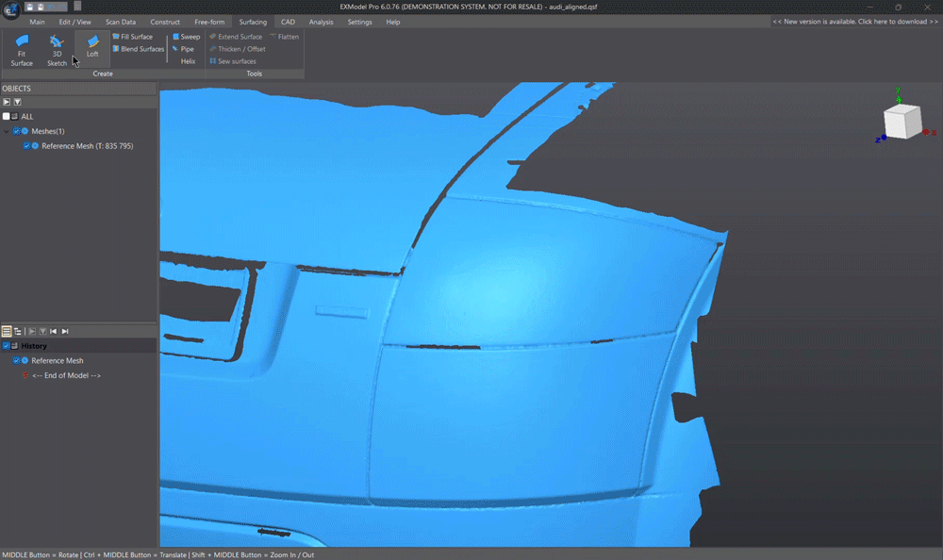Viewport: 943px width, 560px height.
Task: Open the quick access toolbar dropdown
Action: pos(77,6)
